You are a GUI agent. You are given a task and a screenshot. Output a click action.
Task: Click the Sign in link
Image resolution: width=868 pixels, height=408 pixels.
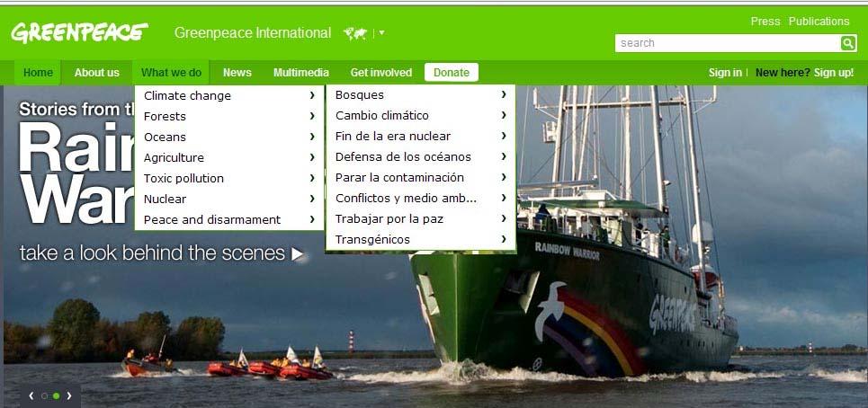725,73
